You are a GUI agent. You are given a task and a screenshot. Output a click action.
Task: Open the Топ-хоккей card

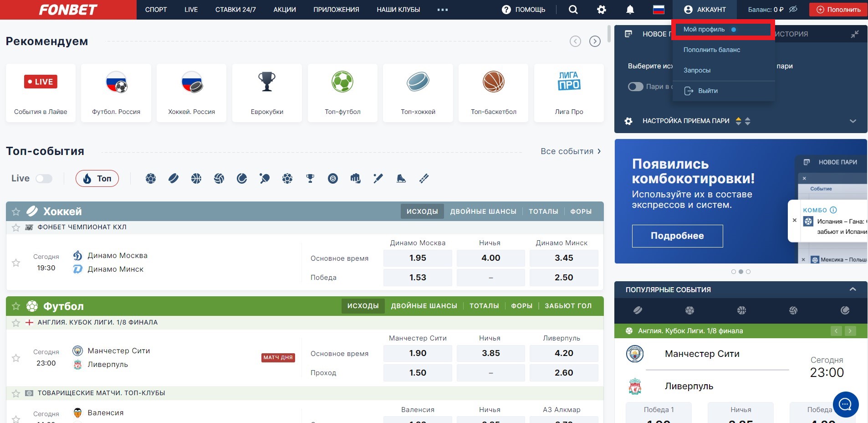(418, 93)
